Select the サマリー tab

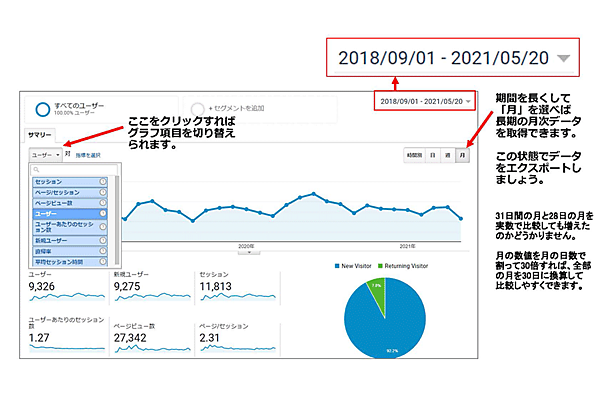[x=40, y=133]
